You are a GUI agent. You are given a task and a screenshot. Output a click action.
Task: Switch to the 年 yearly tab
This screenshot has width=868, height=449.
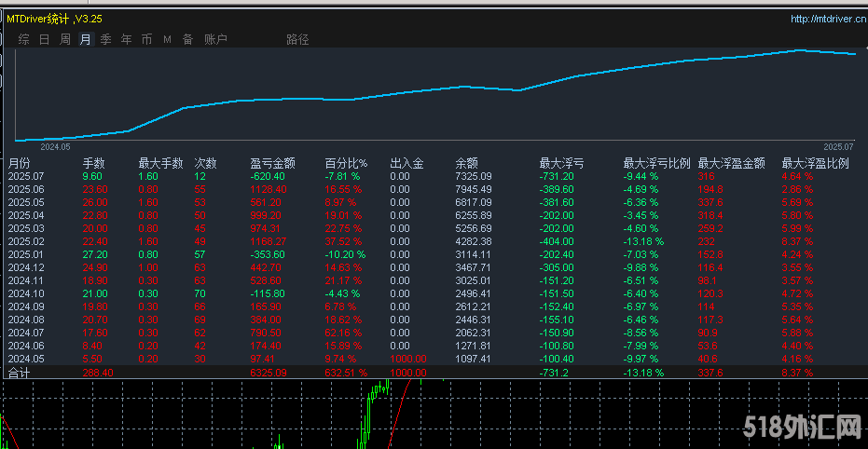126,39
